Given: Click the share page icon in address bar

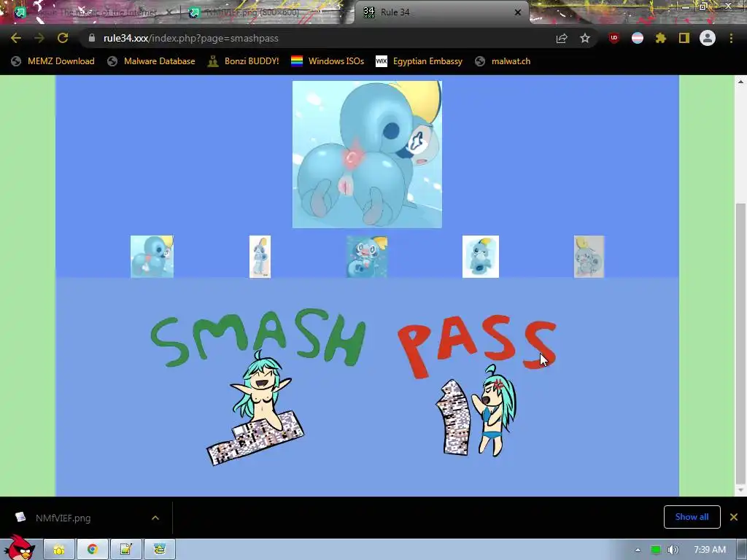Looking at the screenshot, I should [562, 38].
